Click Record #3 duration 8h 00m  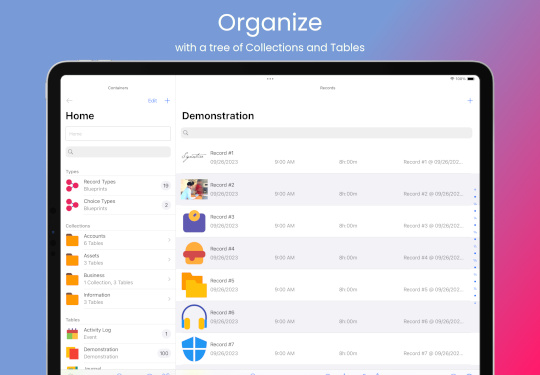348,226
